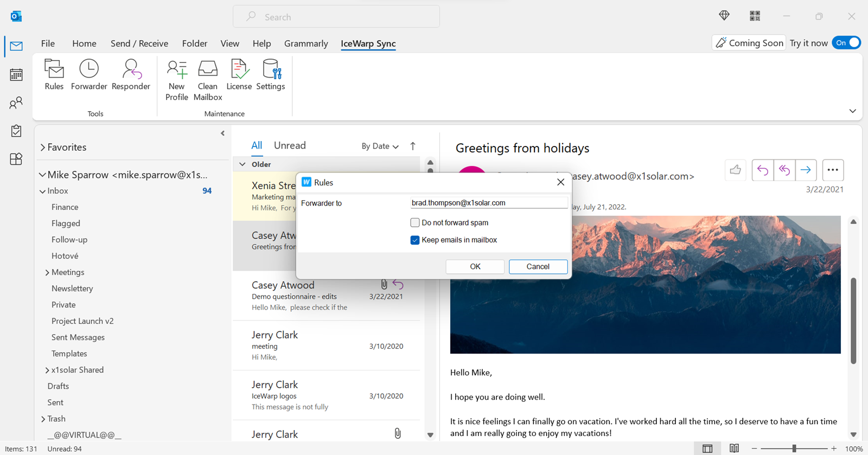Open the Forwarder tool
This screenshot has width=868, height=455.
click(89, 75)
